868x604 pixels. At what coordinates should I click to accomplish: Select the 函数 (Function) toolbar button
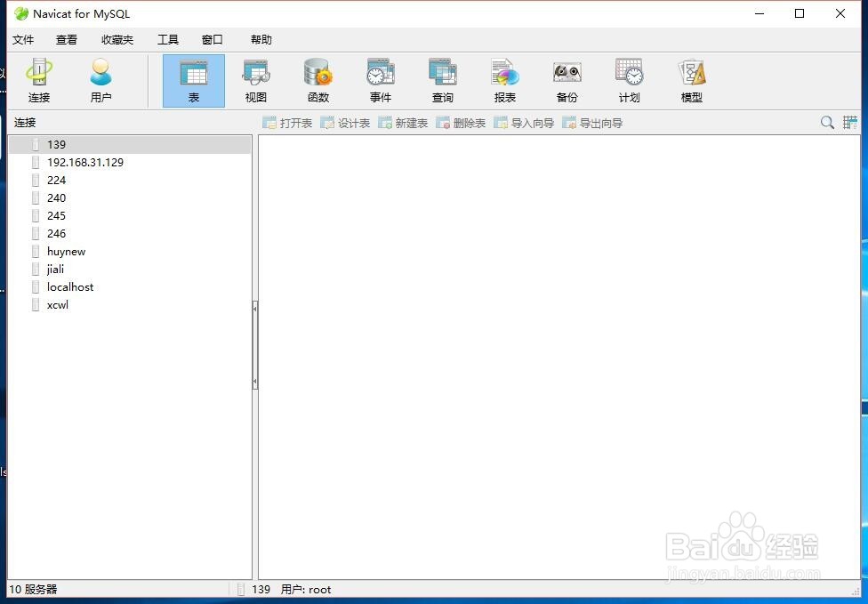(x=318, y=81)
